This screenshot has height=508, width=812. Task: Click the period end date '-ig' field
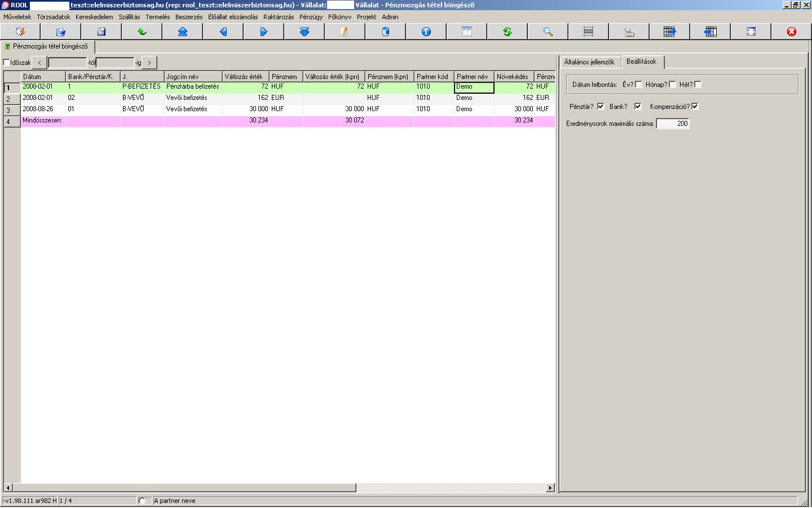(115, 63)
